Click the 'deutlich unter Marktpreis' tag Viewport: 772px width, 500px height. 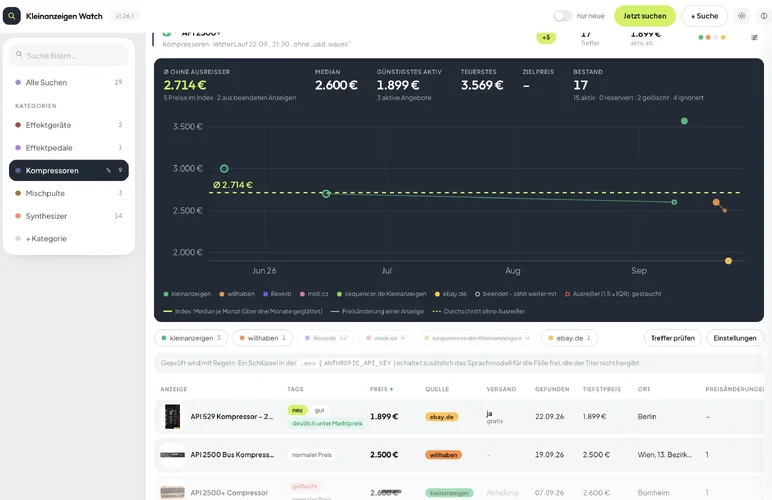[x=327, y=423]
